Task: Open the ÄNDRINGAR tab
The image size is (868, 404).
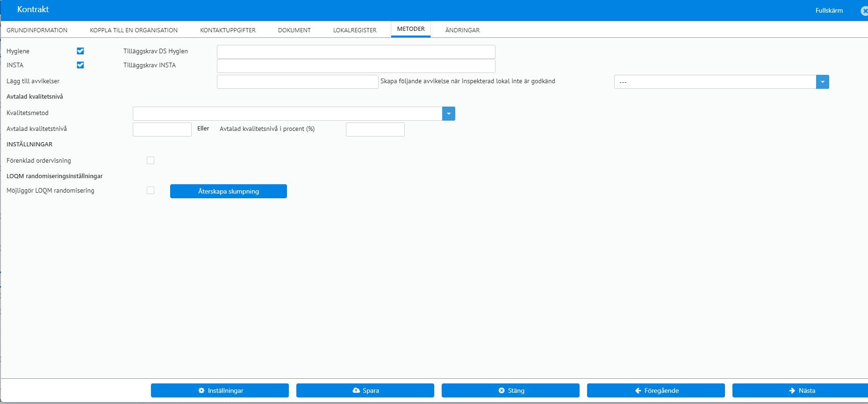Action: click(462, 30)
